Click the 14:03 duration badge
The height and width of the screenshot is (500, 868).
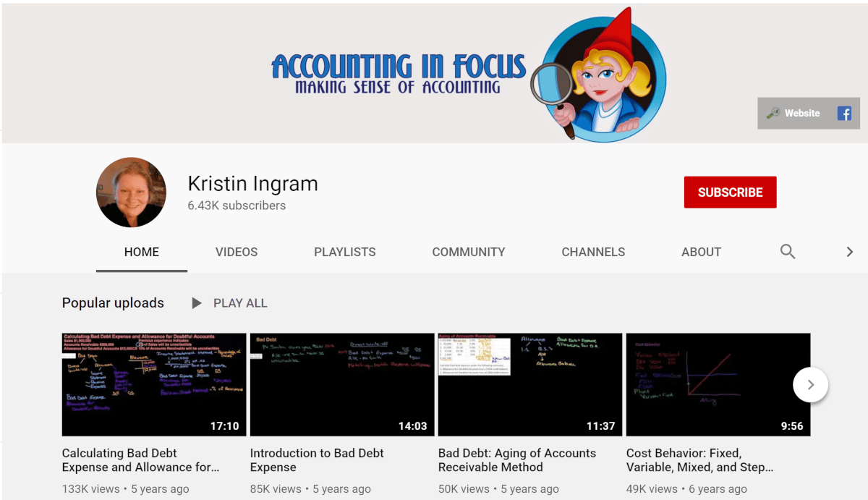(x=412, y=426)
